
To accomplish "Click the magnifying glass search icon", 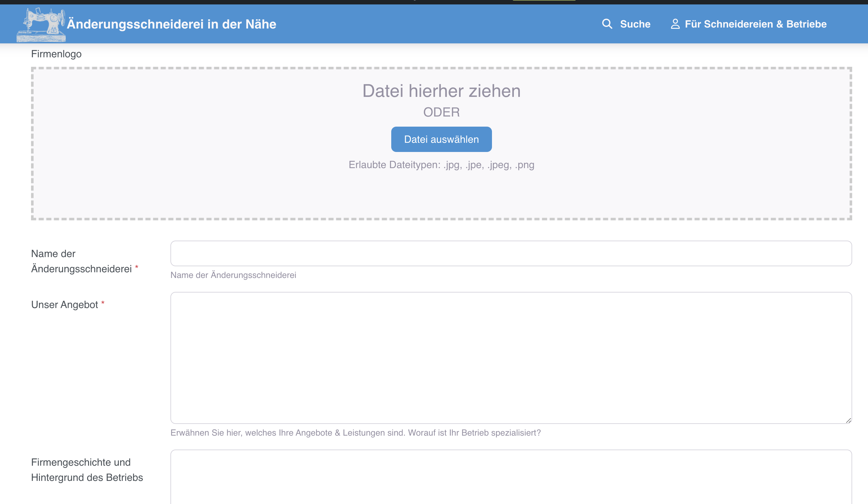I will click(607, 24).
